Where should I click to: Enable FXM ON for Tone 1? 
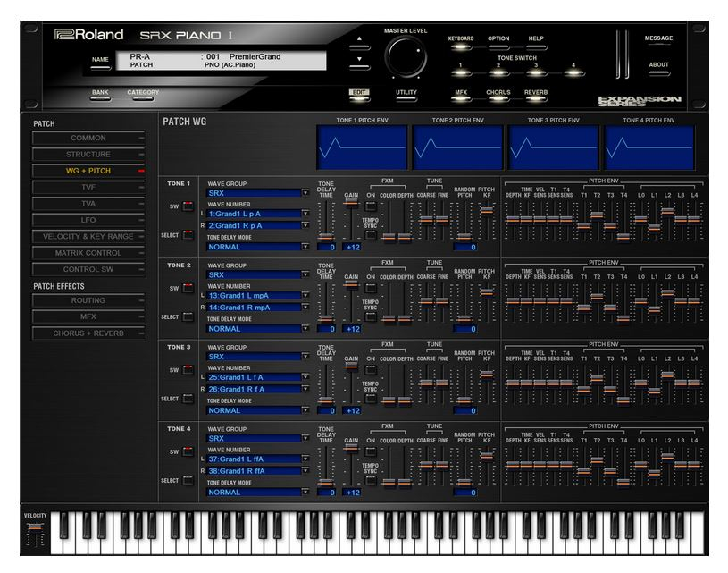pyautogui.click(x=371, y=206)
